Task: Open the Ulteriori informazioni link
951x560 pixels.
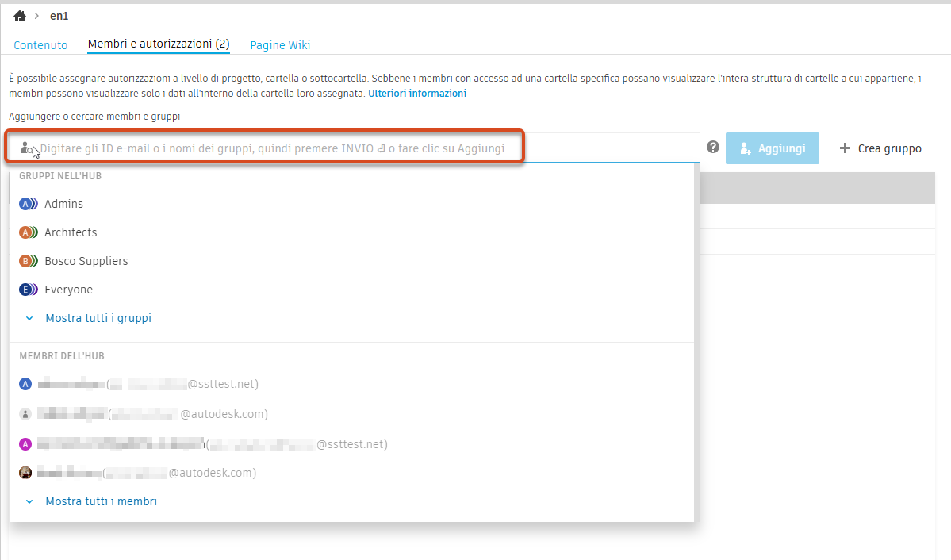Action: (x=417, y=93)
